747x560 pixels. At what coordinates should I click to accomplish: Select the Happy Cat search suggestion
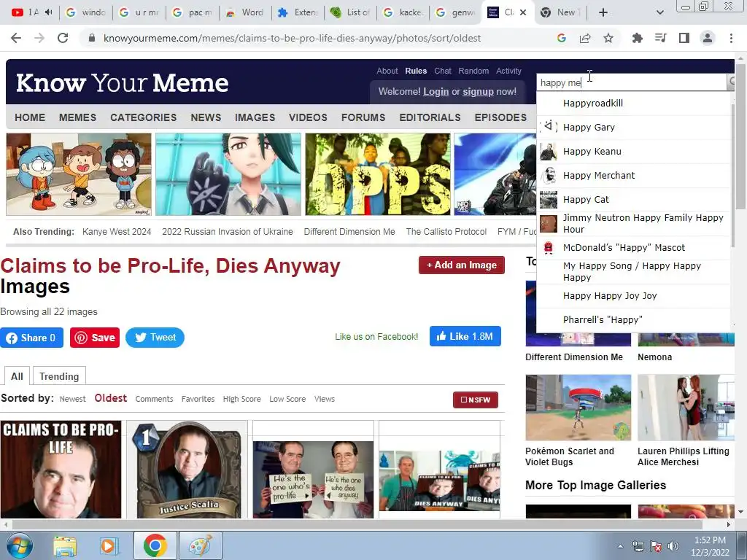click(x=634, y=200)
